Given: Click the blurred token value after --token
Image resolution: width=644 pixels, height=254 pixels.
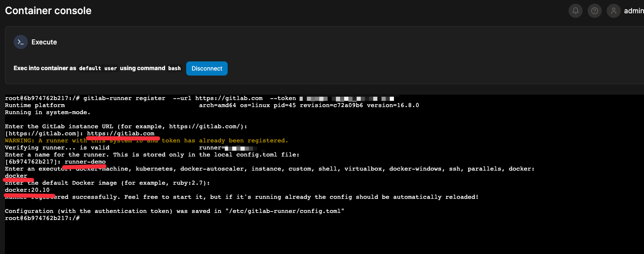Looking at the screenshot, I should pos(346,99).
